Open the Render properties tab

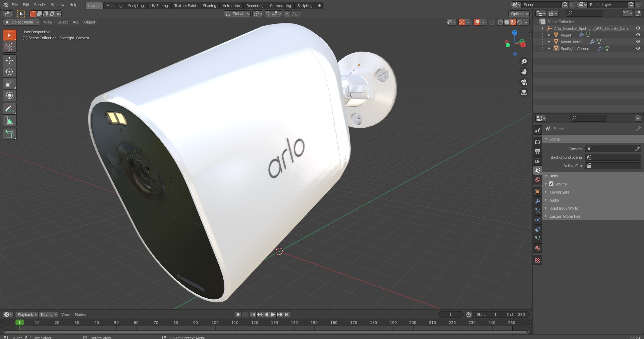point(538,142)
